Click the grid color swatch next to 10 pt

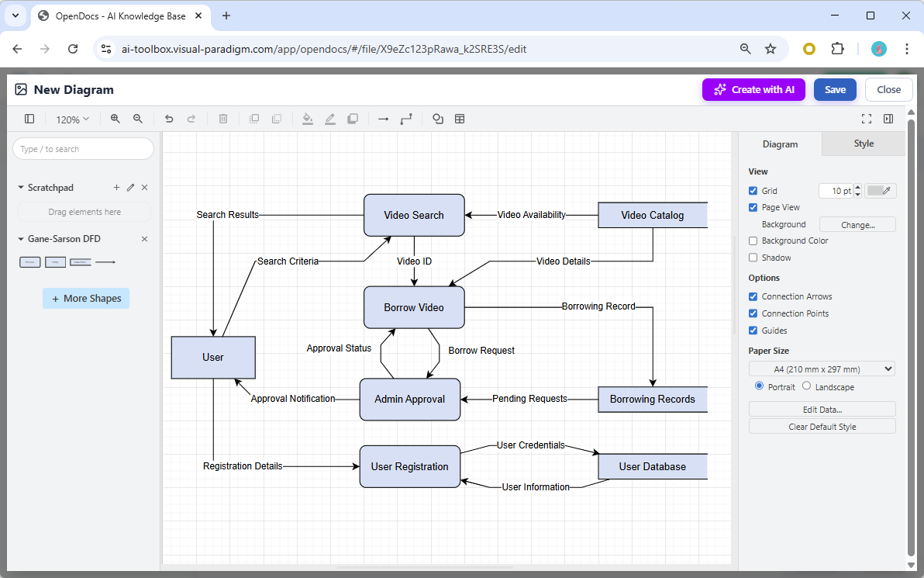point(880,190)
